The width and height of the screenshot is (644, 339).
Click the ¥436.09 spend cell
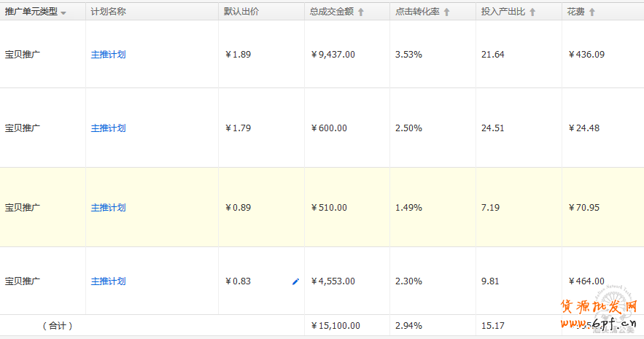[586, 55]
